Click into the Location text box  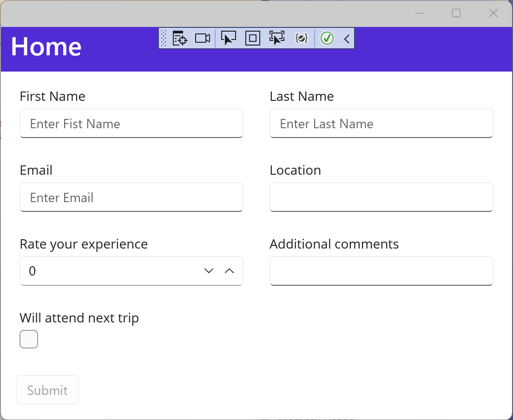click(x=381, y=197)
